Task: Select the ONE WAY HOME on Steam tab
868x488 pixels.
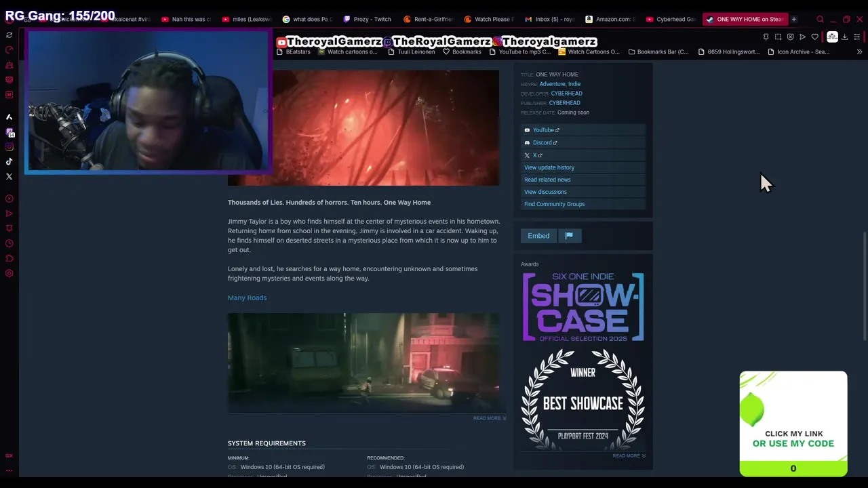Action: [x=745, y=19]
